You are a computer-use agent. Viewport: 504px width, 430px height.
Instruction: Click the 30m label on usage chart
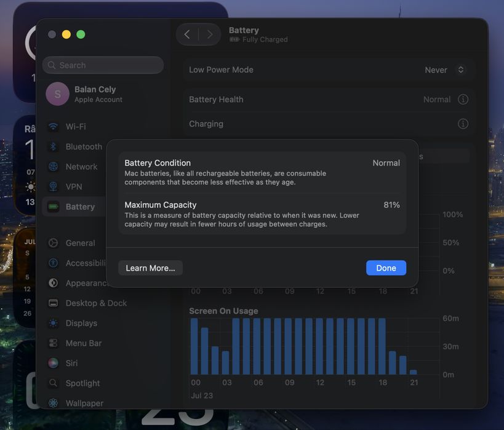click(x=450, y=346)
